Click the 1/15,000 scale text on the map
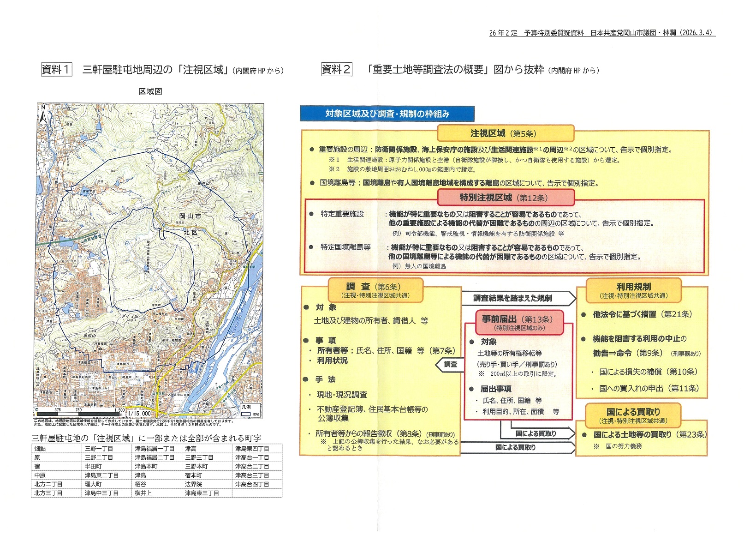Image resolution: width=756 pixels, height=535 pixels. coord(139,414)
